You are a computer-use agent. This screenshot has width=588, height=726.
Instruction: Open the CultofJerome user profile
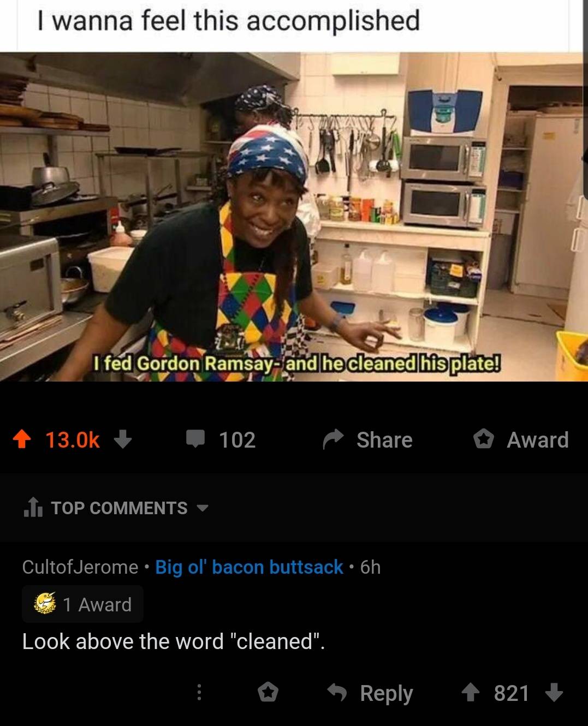click(80, 567)
